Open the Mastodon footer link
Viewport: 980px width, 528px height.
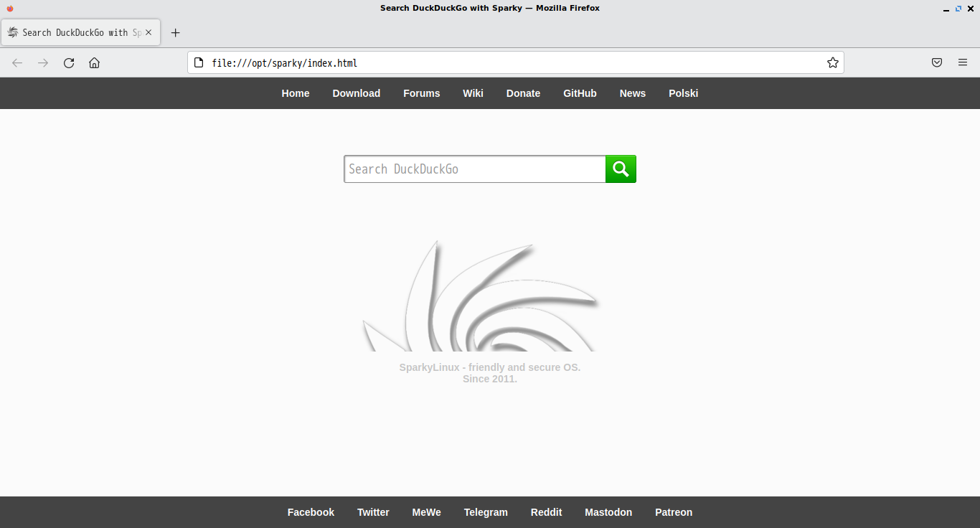608,512
